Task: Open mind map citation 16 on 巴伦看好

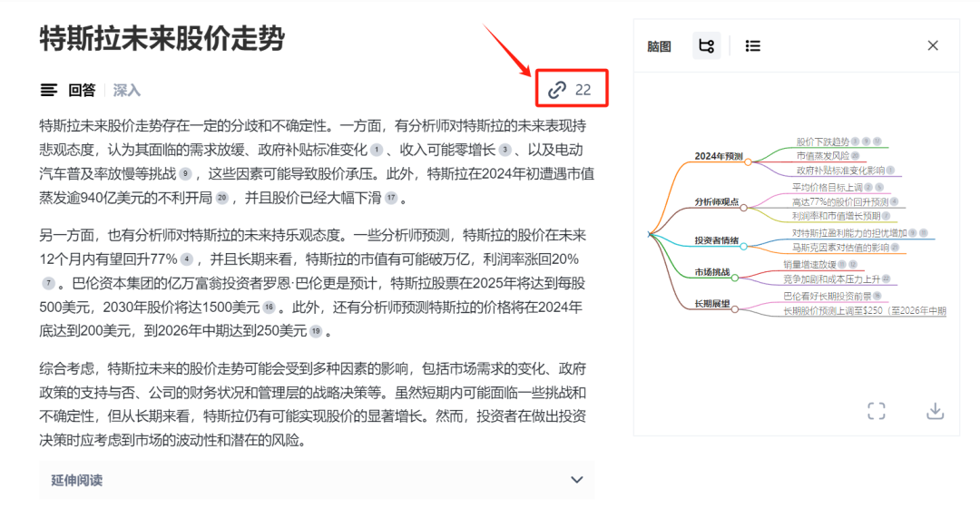Action: coord(877,296)
